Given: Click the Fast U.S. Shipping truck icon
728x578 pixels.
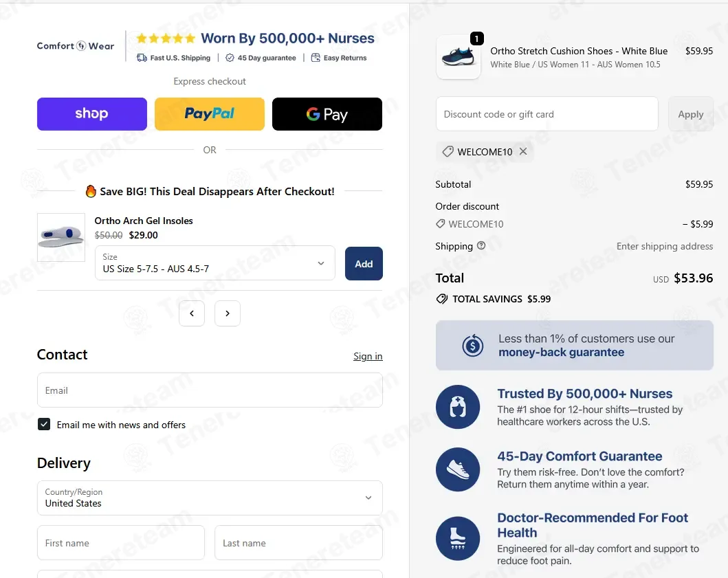Looking at the screenshot, I should 142,58.
